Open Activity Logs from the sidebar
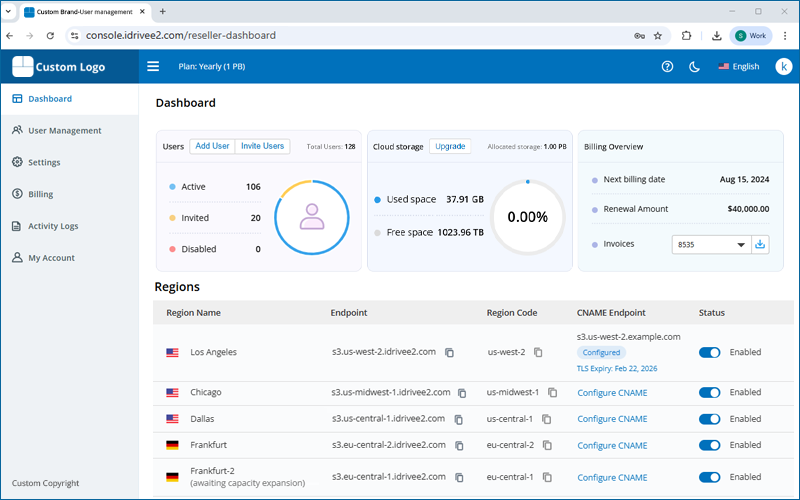800x500 pixels. (x=53, y=226)
